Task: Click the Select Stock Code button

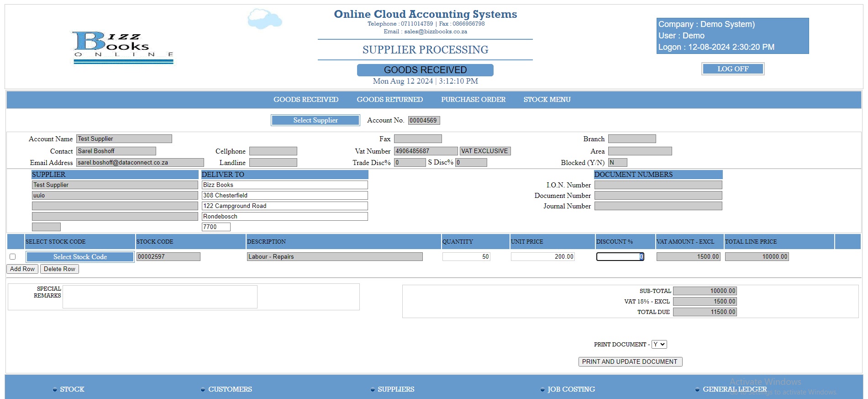Action: 80,257
